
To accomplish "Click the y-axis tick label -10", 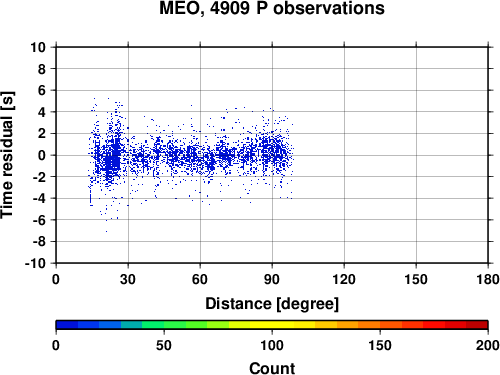I will pos(35,263).
